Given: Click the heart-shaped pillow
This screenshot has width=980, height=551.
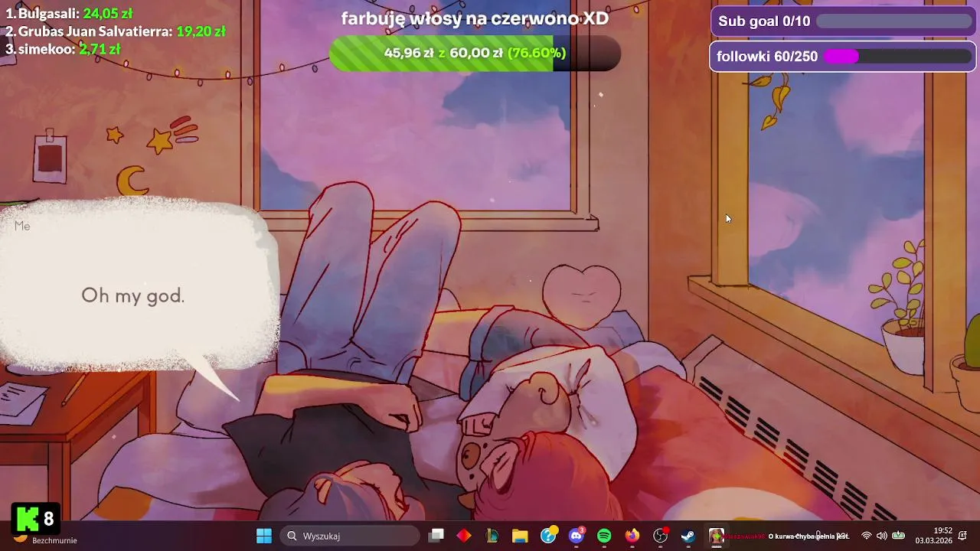Looking at the screenshot, I should tap(582, 296).
